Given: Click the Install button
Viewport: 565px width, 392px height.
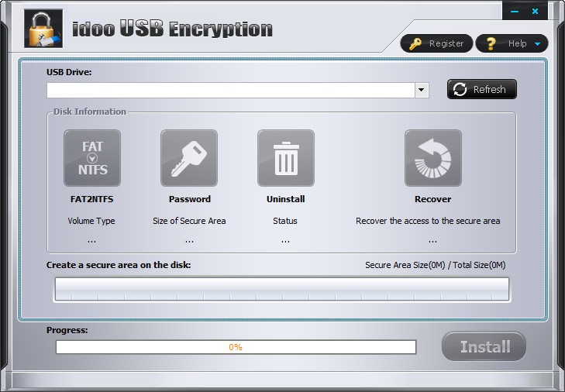Looking at the screenshot, I should (484, 346).
